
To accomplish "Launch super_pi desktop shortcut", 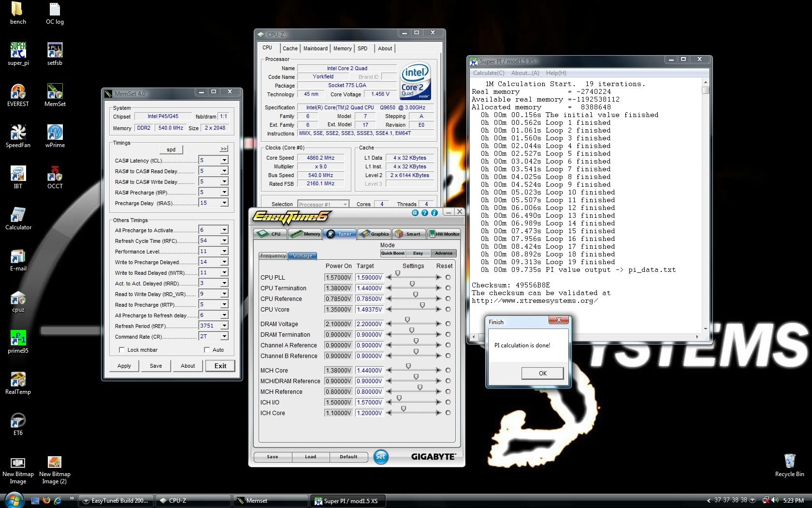I will (x=18, y=54).
